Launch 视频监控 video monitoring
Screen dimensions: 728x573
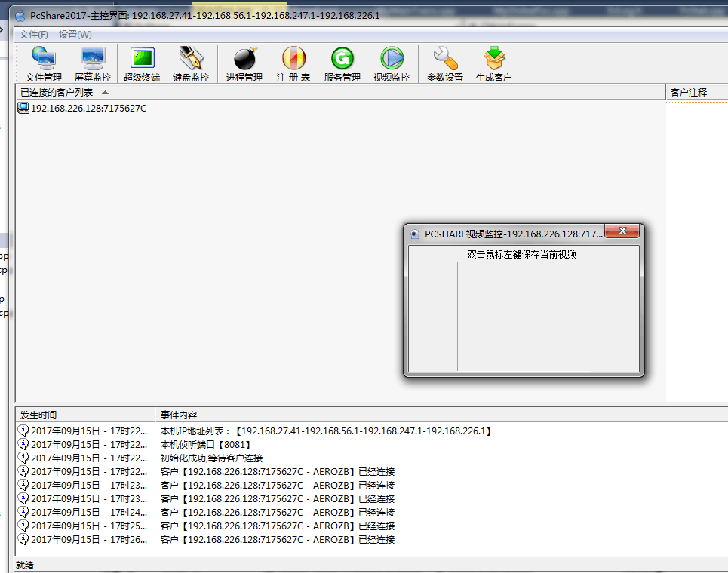(x=392, y=64)
